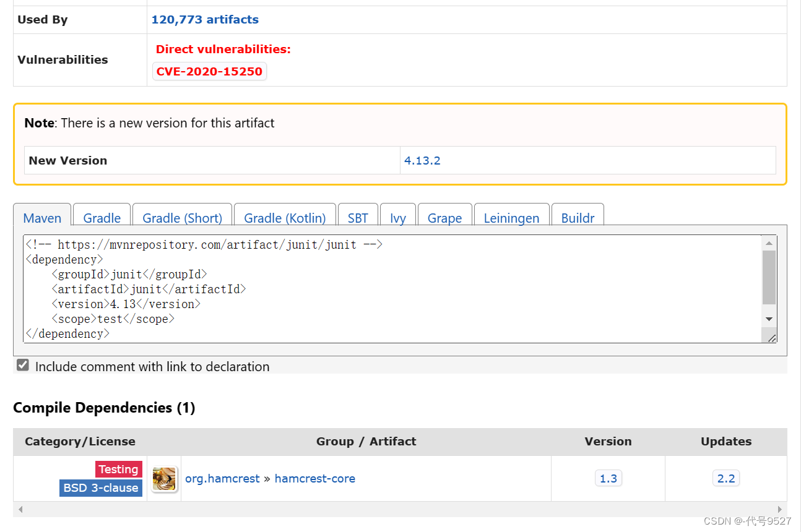The image size is (801, 532).
Task: Toggle Include comment with link checkbox
Action: click(x=23, y=365)
